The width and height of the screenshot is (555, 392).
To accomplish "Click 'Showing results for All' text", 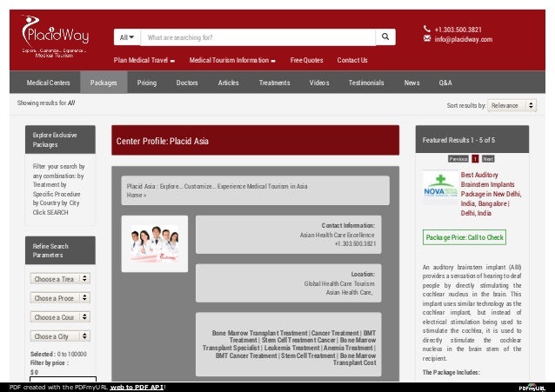I will (x=46, y=103).
